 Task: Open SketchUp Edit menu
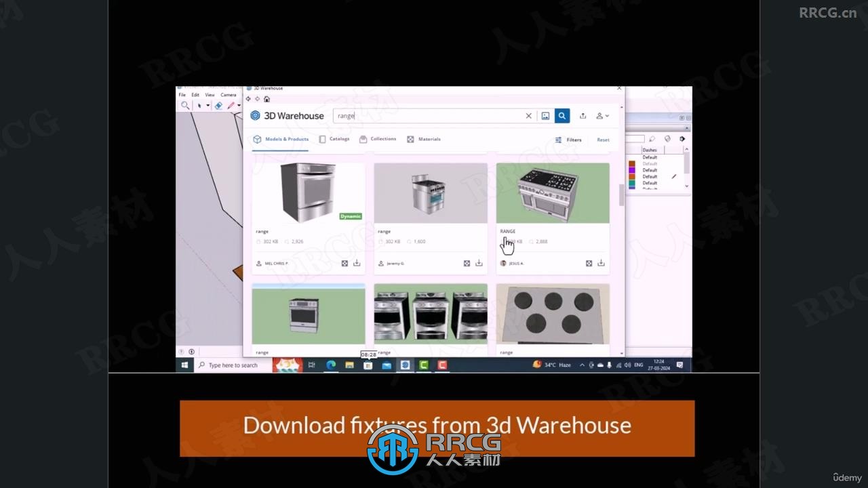(x=195, y=95)
